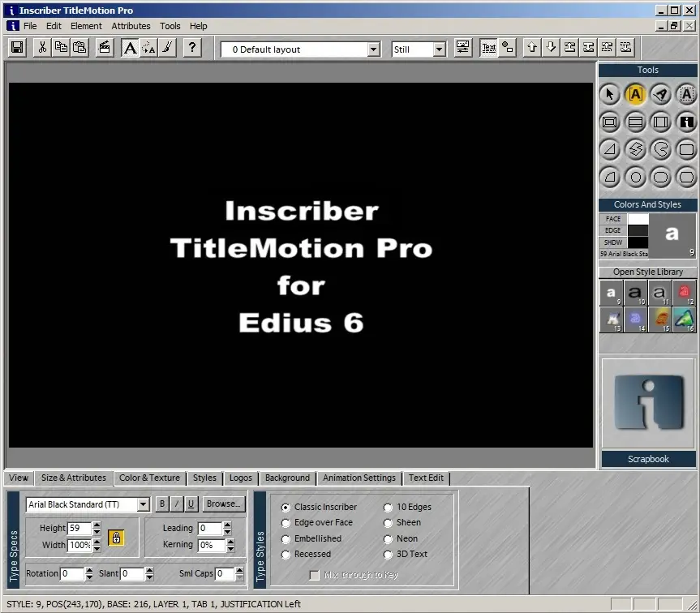Click the Underline U button
This screenshot has height=613, width=700.
(x=191, y=504)
